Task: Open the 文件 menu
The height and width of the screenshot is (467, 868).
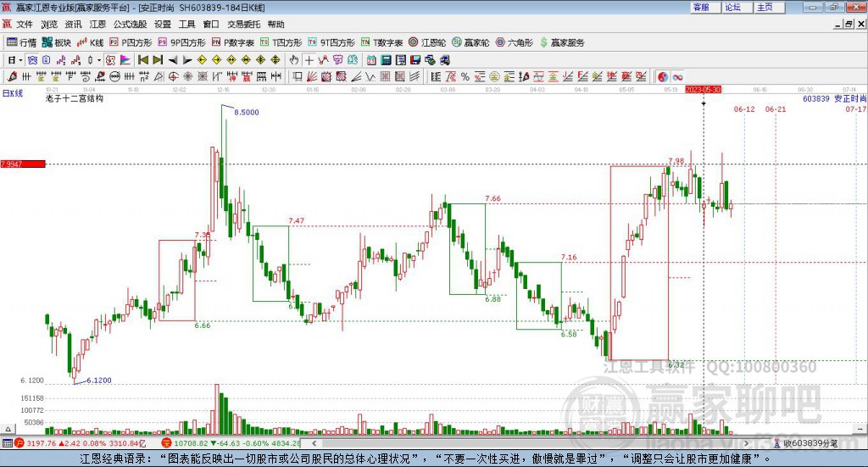Action: (x=25, y=25)
